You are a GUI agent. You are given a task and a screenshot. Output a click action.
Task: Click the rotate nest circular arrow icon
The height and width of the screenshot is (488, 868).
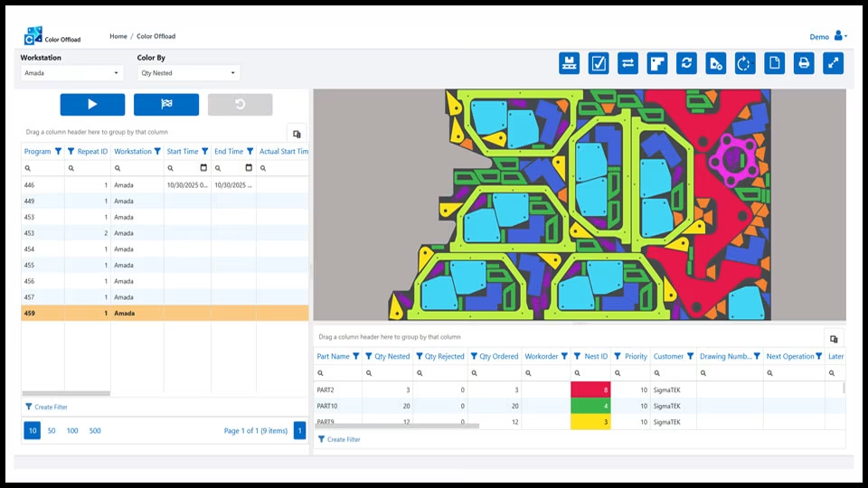pos(745,63)
